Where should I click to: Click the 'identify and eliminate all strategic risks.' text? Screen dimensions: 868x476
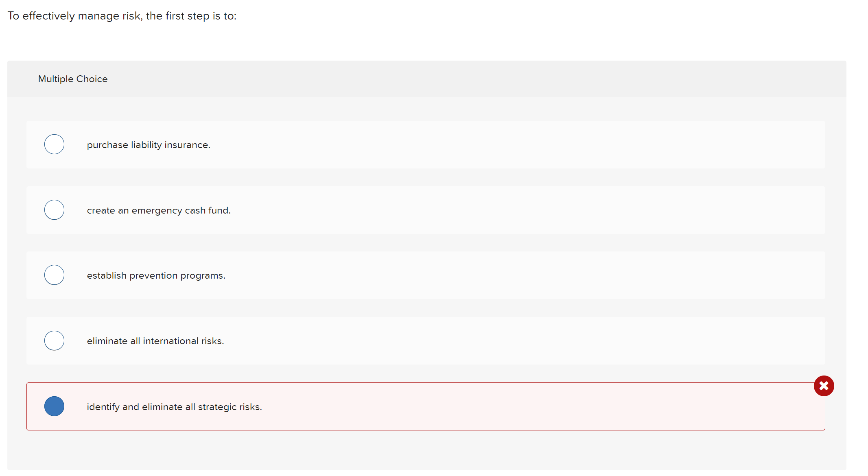click(x=174, y=407)
